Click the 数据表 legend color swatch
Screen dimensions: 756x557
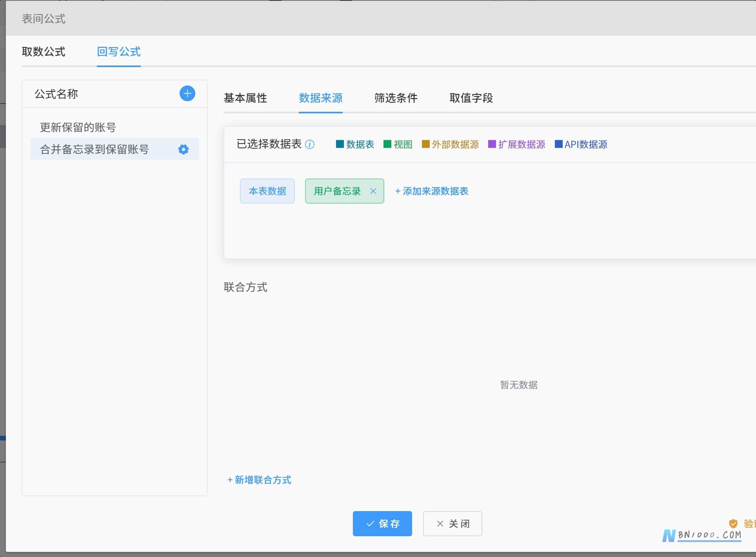tap(340, 144)
